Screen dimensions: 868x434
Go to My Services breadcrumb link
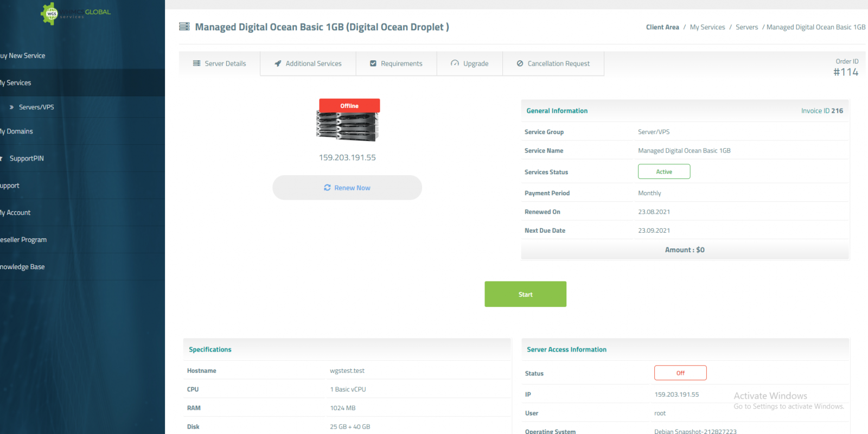click(707, 27)
